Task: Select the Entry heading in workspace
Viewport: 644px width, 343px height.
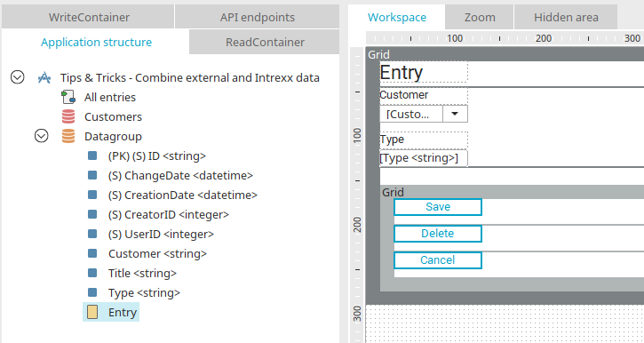Action: [424, 72]
